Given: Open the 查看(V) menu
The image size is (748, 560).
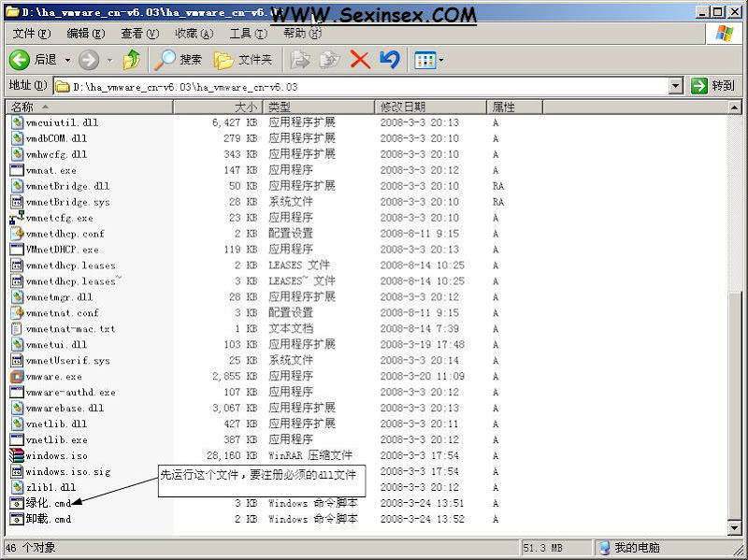Looking at the screenshot, I should [139, 34].
